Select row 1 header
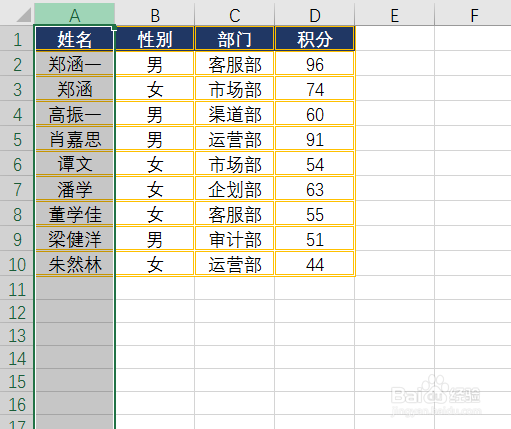The image size is (511, 429). click(17, 39)
